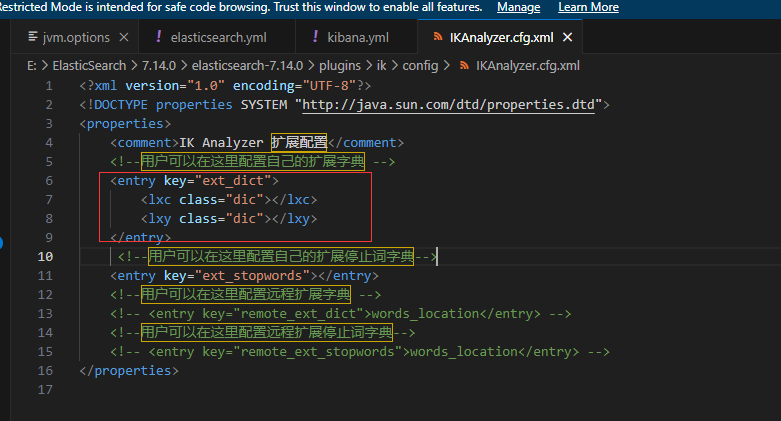Click the kibana.yml exclamation icon
The image size is (781, 421).
tap(315, 36)
